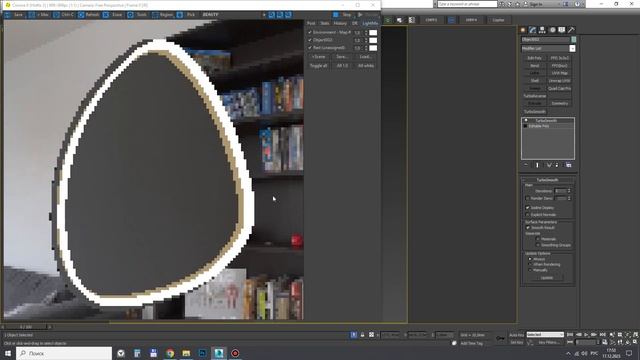Open the DR tab

[355, 23]
